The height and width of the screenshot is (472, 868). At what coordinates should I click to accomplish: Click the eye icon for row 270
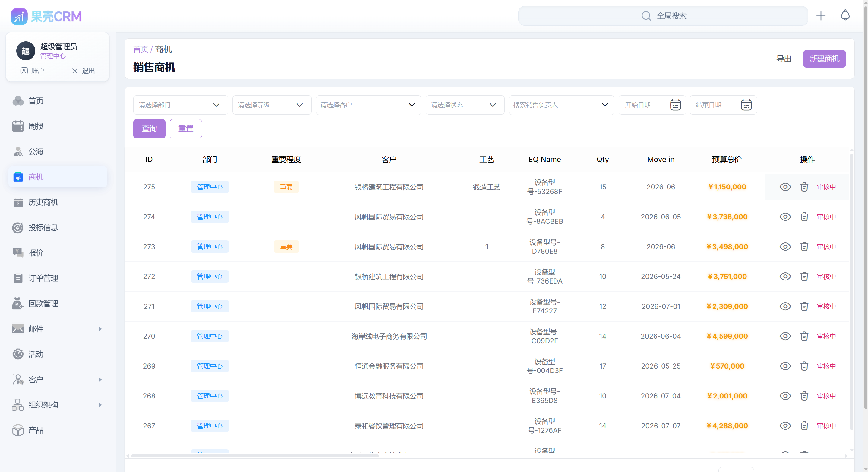(785, 336)
